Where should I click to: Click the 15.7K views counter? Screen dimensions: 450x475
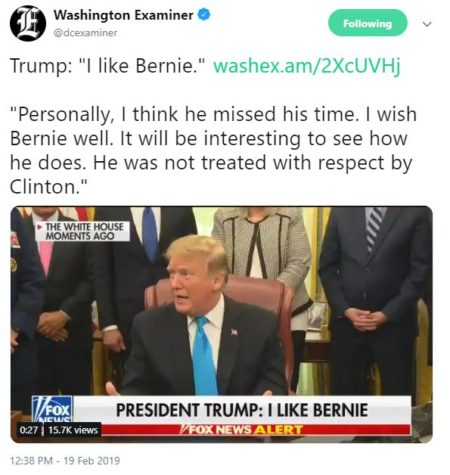73,430
